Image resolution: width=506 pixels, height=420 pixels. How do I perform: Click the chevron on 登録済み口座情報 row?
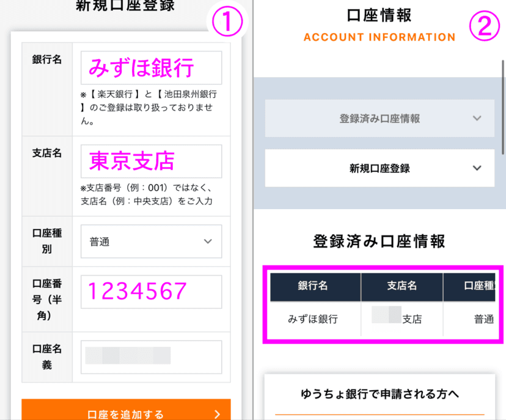pos(477,118)
